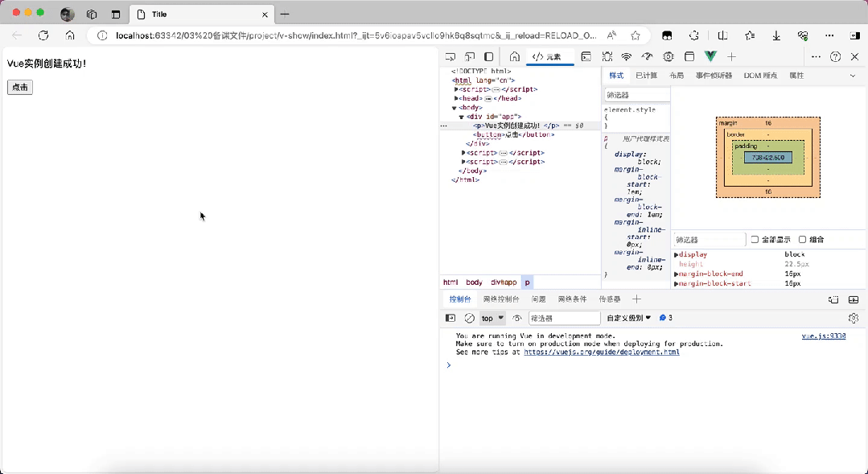Open DevTools customize ellipsis menu
Viewport: 868px width, 474px height.
(x=816, y=56)
